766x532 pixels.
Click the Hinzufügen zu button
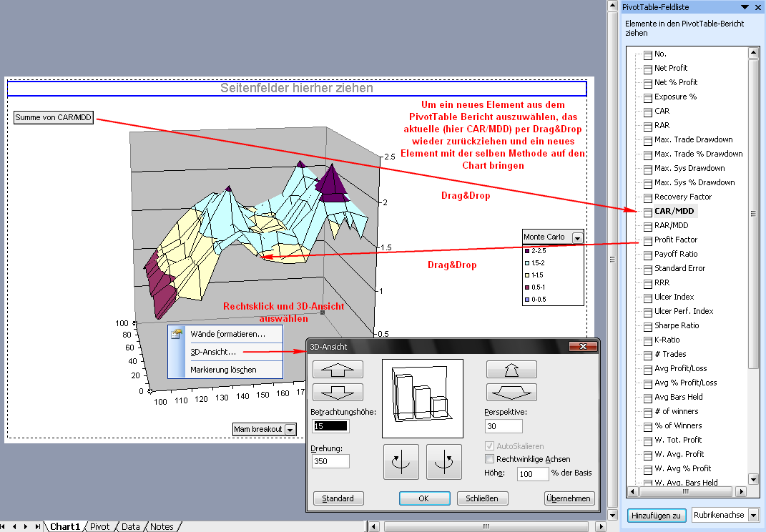click(657, 515)
